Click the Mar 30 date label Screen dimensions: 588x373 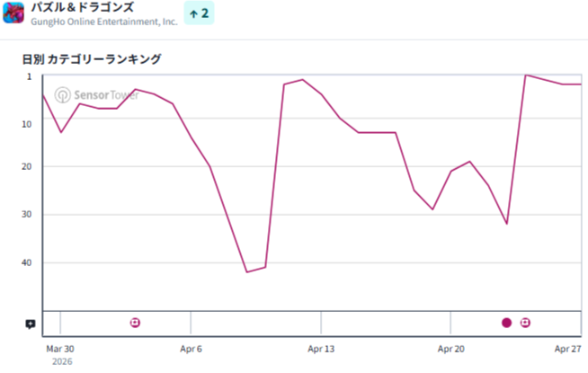pos(60,349)
